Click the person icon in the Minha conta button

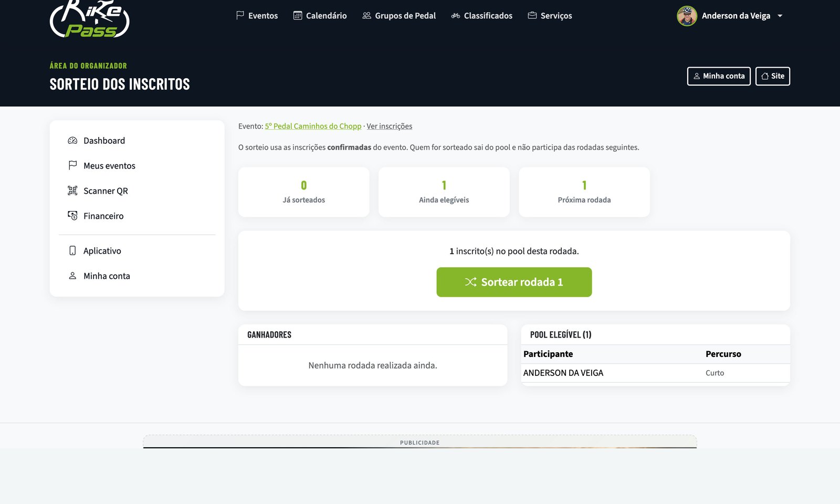[697, 76]
